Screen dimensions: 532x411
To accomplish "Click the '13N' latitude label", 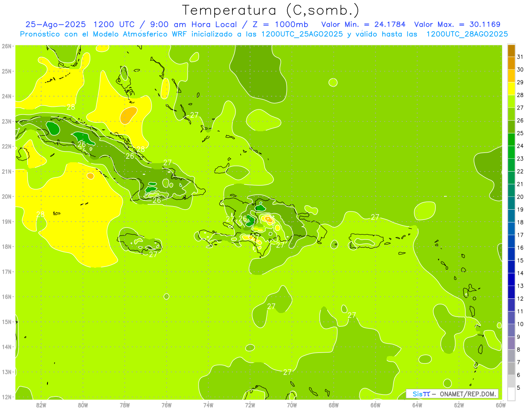I will coord(7,372).
